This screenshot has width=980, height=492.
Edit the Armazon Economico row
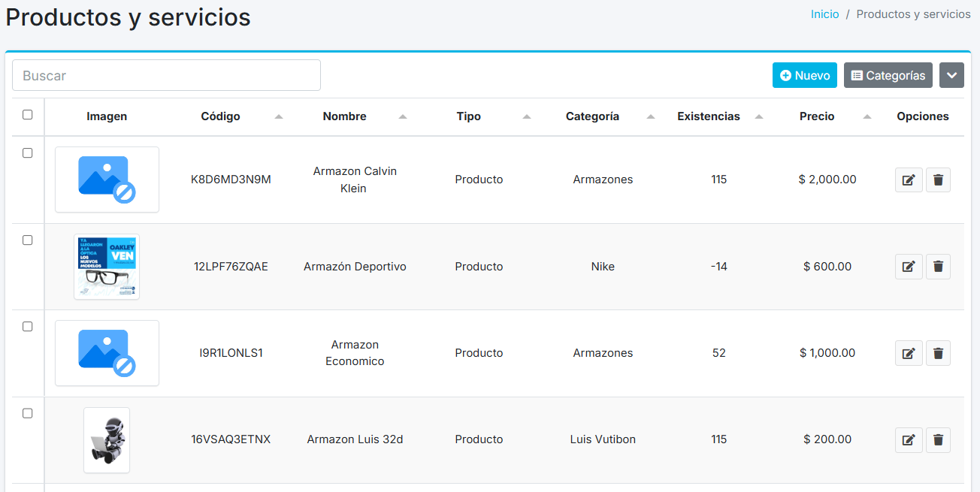[908, 353]
